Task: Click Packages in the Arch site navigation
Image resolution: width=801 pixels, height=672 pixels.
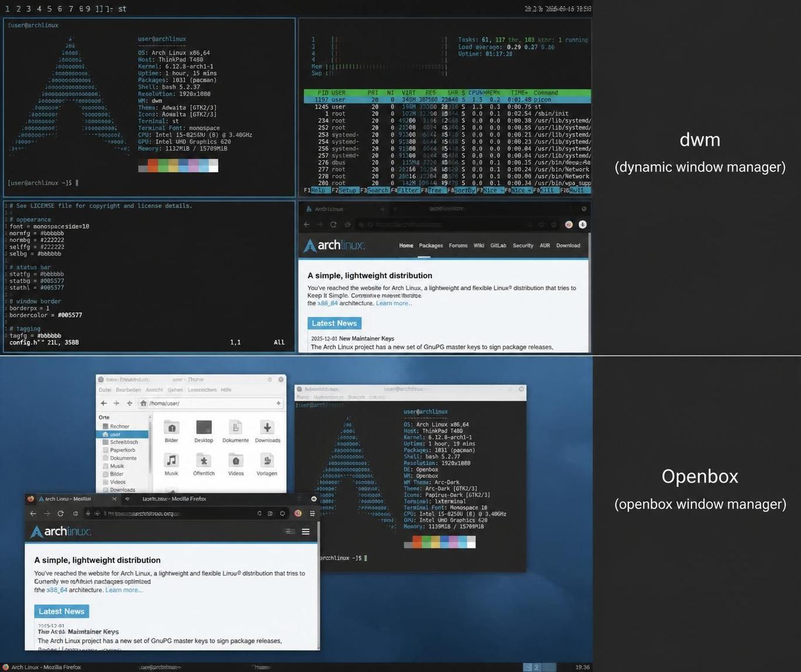Action: (x=431, y=246)
